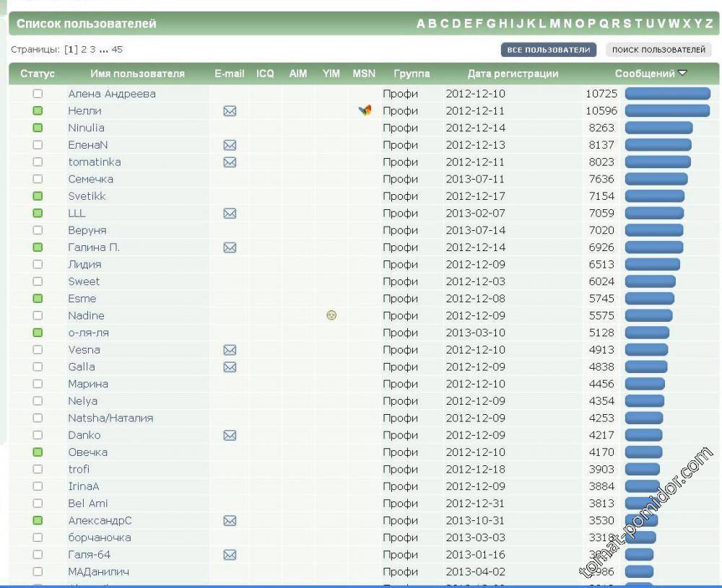Sort list by Имя пользователя header

(137, 74)
